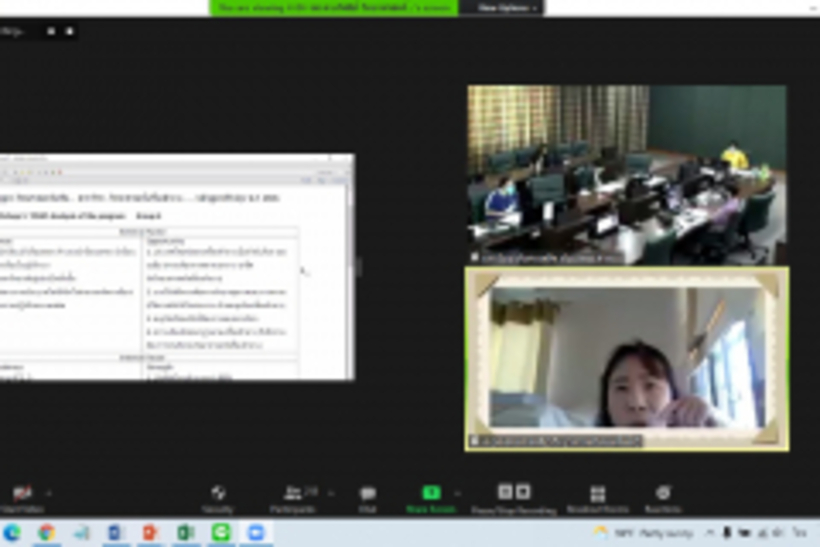Click the pause recording indicator at top left
This screenshot has height=547, width=820.
click(51, 31)
